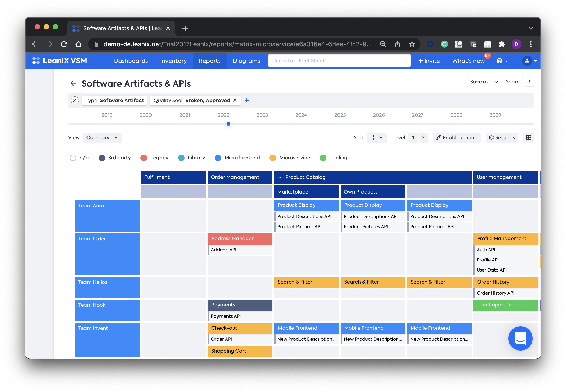Viewport: 566px width, 392px height.
Task: Open the help question mark menu
Action: click(502, 61)
